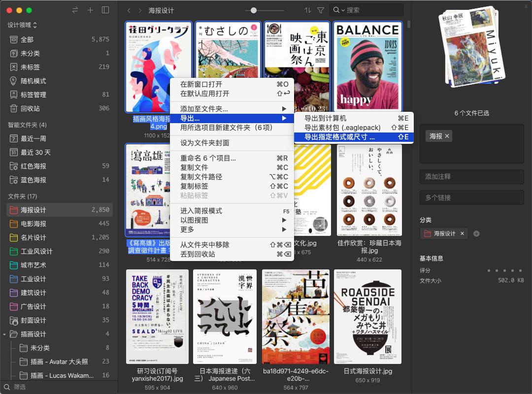532x394 pixels.
Task: Select 未分类 in sidebar
Action: [60, 53]
